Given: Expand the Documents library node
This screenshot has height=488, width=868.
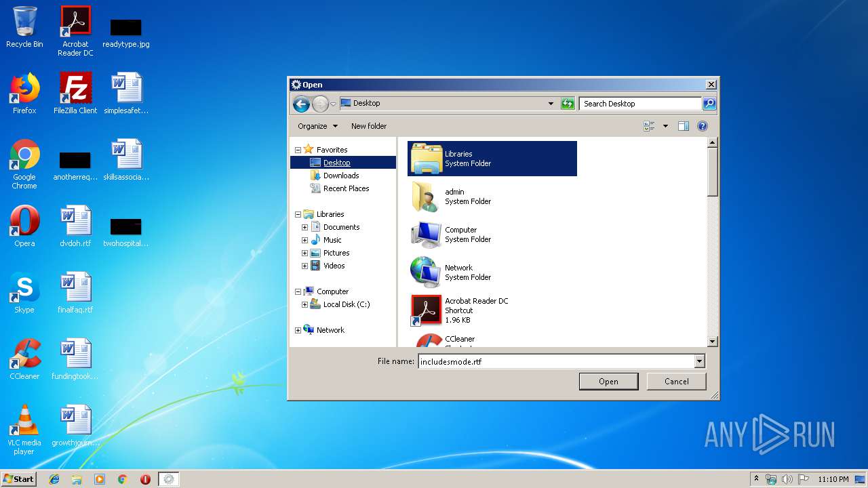Looking at the screenshot, I should point(304,227).
